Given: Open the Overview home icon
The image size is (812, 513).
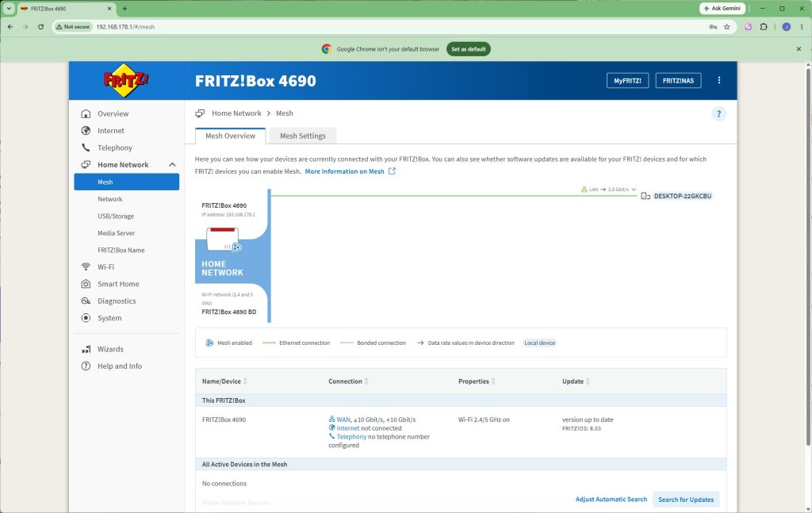Looking at the screenshot, I should click(x=86, y=113).
